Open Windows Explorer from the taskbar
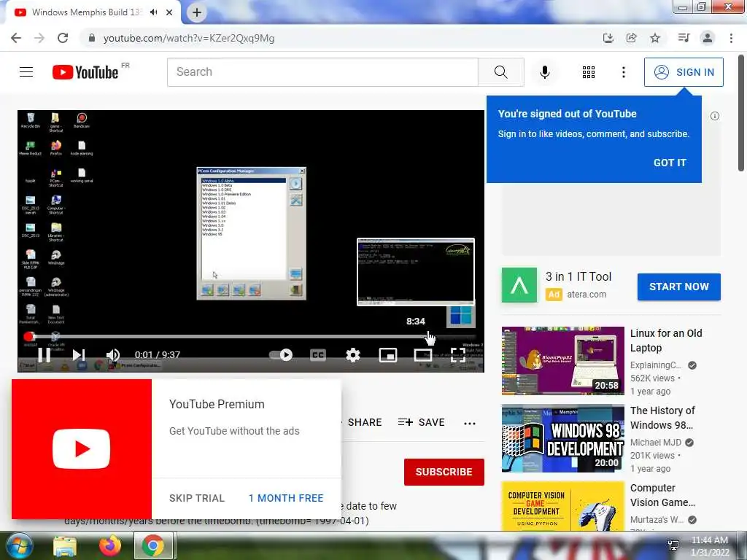 coord(65,546)
